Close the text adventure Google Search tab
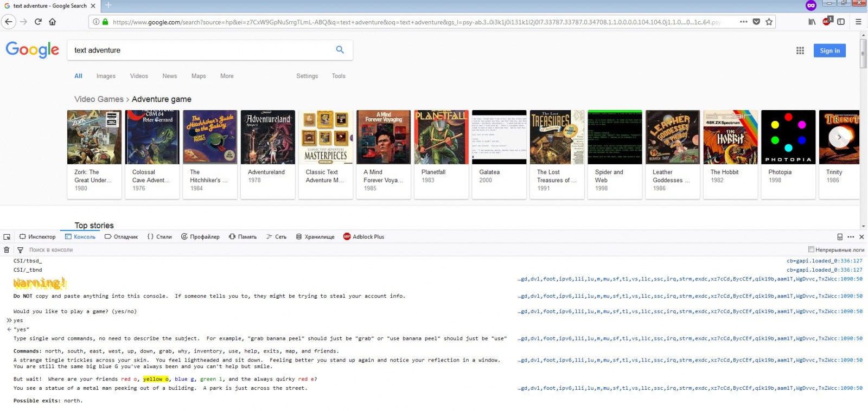Viewport: 868px width, 411px height. (x=93, y=6)
